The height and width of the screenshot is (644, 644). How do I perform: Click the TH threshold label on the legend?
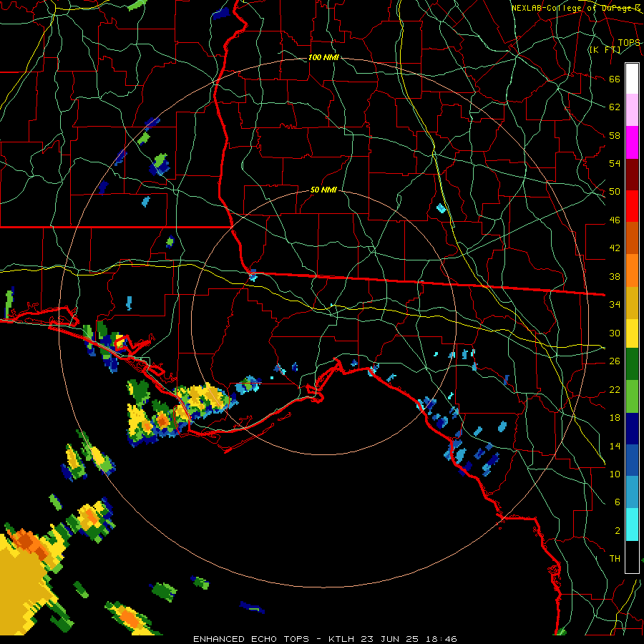click(x=615, y=559)
